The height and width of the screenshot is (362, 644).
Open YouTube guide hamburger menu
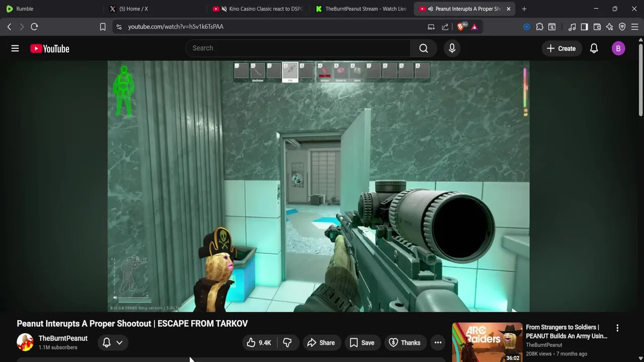point(15,48)
